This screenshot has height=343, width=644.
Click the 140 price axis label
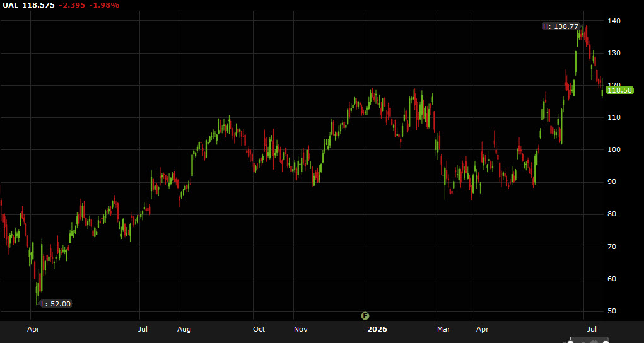614,21
